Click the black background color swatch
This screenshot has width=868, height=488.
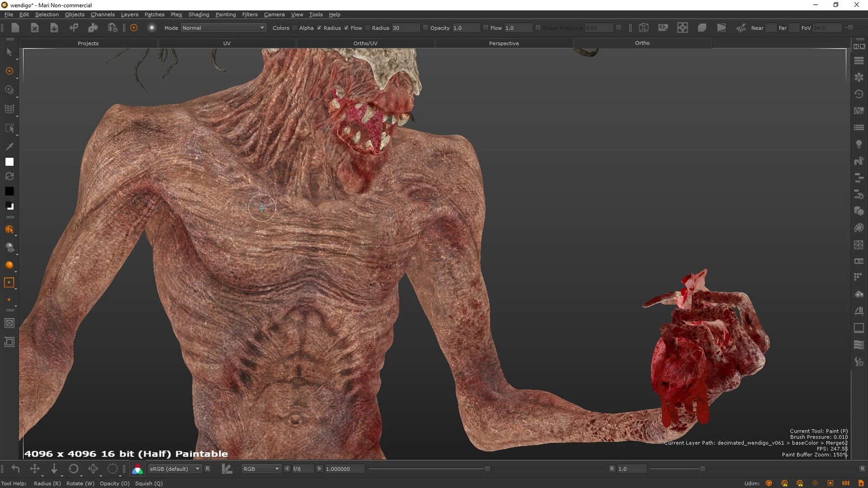[x=9, y=191]
